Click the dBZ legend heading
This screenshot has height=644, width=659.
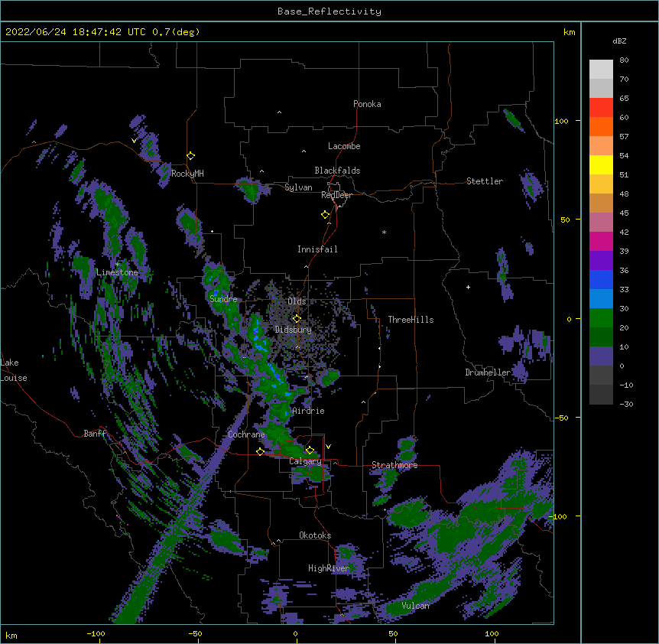619,41
